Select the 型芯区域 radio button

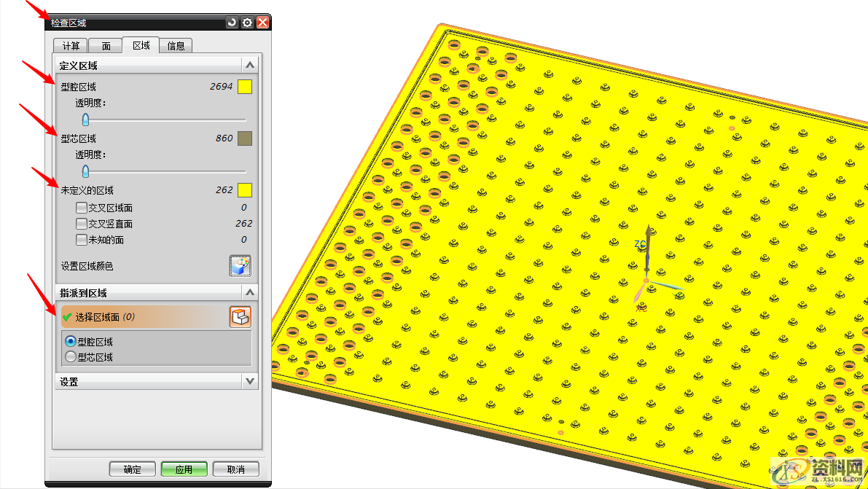pyautogui.click(x=71, y=357)
